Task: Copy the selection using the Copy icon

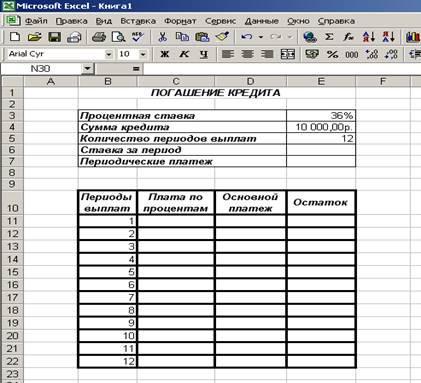Action: tap(182, 37)
